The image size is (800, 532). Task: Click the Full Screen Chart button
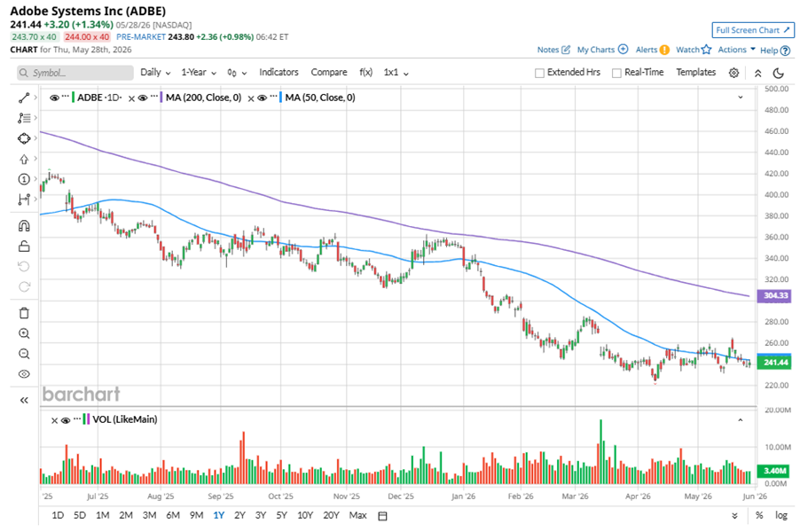click(x=753, y=30)
